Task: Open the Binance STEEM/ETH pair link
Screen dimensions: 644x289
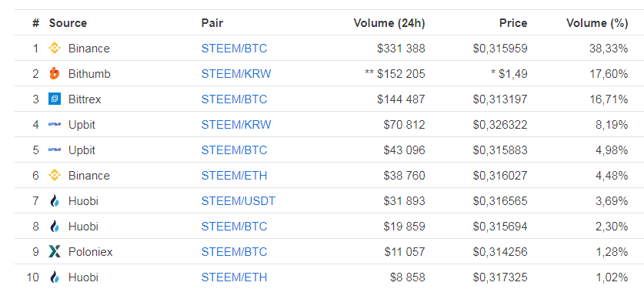Action: point(234,176)
